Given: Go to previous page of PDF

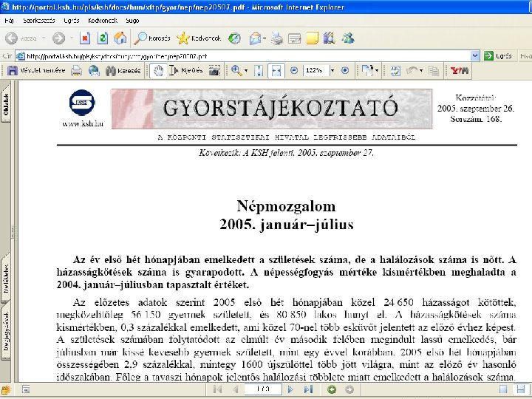Looking at the screenshot, I should tap(235, 389).
